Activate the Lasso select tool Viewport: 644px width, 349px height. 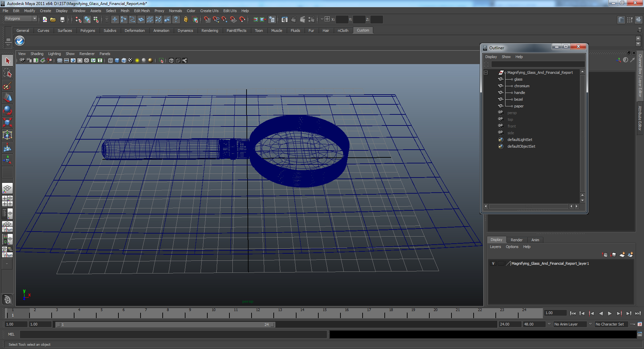coord(7,73)
